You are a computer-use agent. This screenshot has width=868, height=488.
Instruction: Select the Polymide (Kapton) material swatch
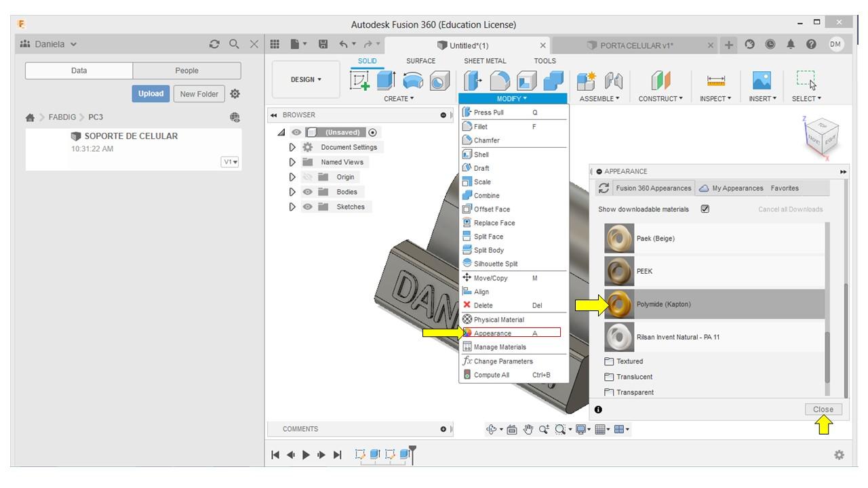point(618,304)
